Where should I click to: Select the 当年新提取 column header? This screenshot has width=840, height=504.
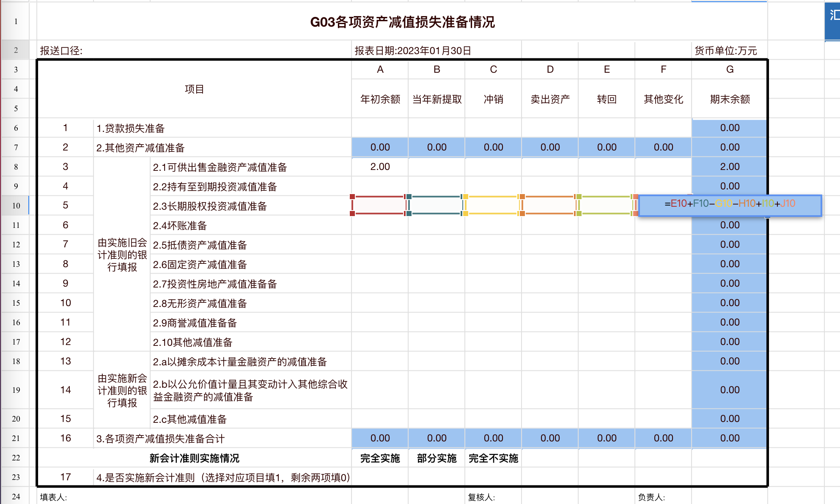coord(437,99)
